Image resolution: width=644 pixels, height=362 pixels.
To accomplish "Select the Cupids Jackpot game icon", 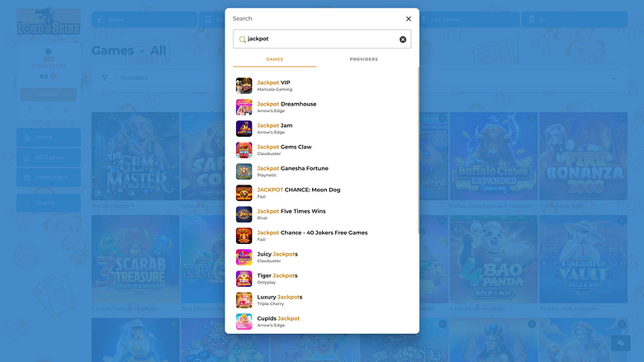I will pos(244,322).
